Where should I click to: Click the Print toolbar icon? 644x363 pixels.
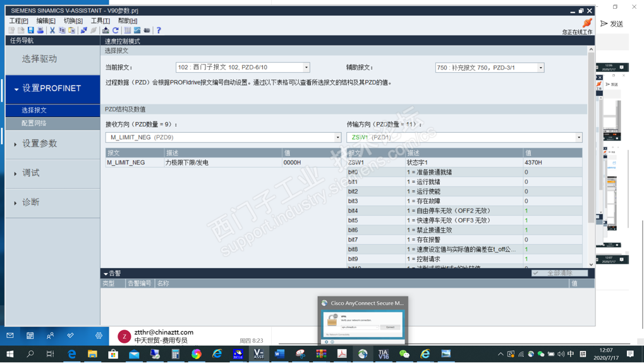[40, 30]
